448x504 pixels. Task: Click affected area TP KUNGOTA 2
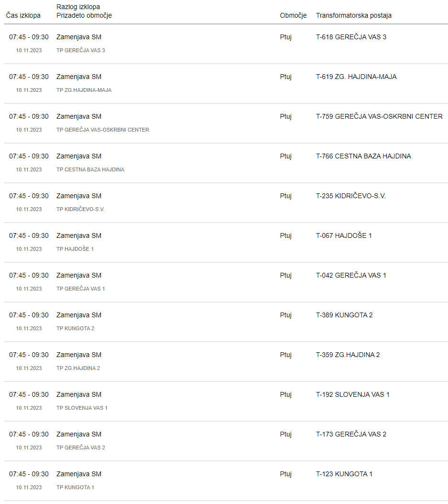coord(75,328)
